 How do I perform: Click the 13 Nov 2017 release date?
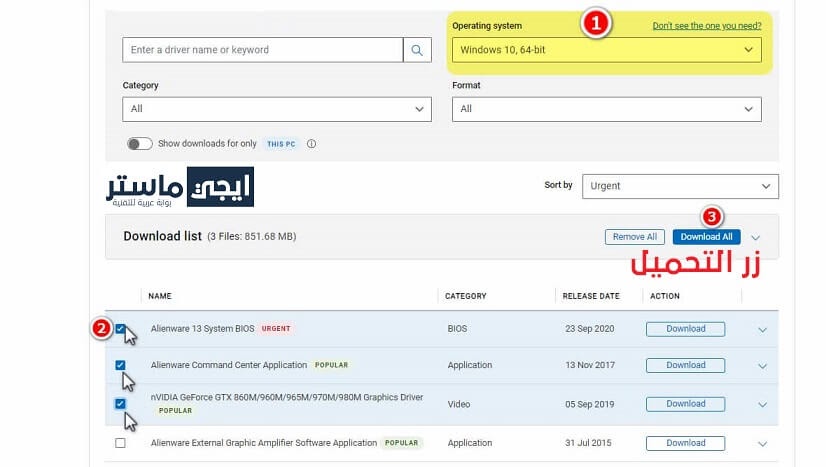pos(590,365)
